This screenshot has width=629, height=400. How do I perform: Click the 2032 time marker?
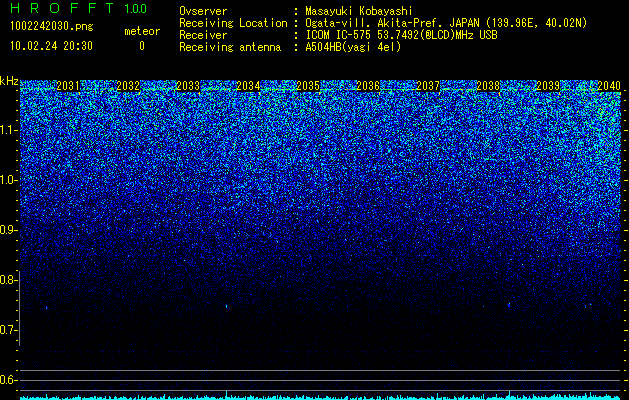tap(128, 86)
